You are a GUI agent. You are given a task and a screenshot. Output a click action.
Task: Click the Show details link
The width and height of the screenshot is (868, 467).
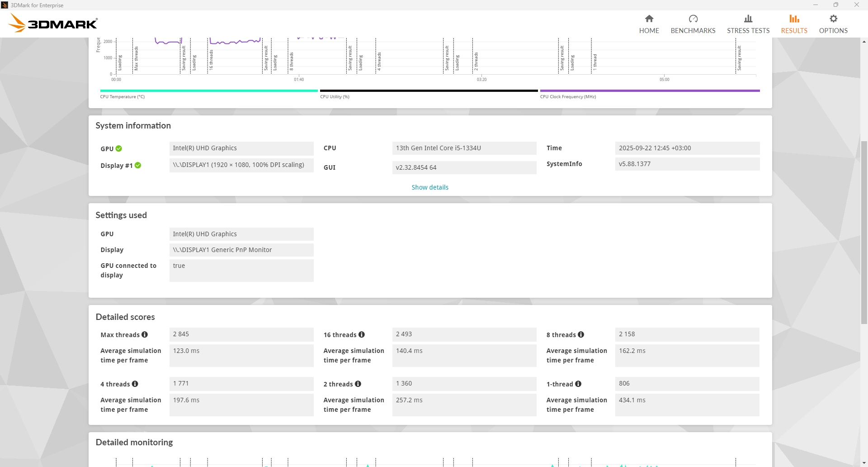(430, 187)
